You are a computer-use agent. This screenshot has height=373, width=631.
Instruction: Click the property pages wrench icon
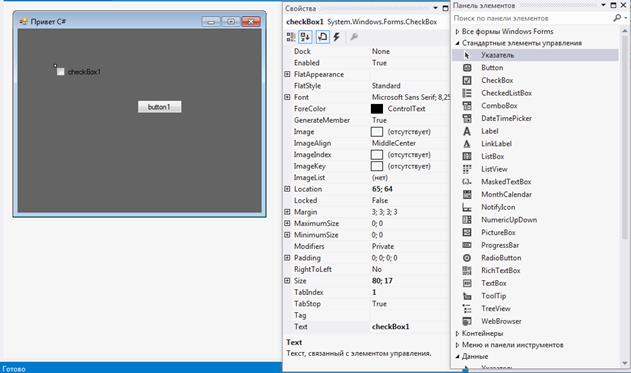point(354,37)
